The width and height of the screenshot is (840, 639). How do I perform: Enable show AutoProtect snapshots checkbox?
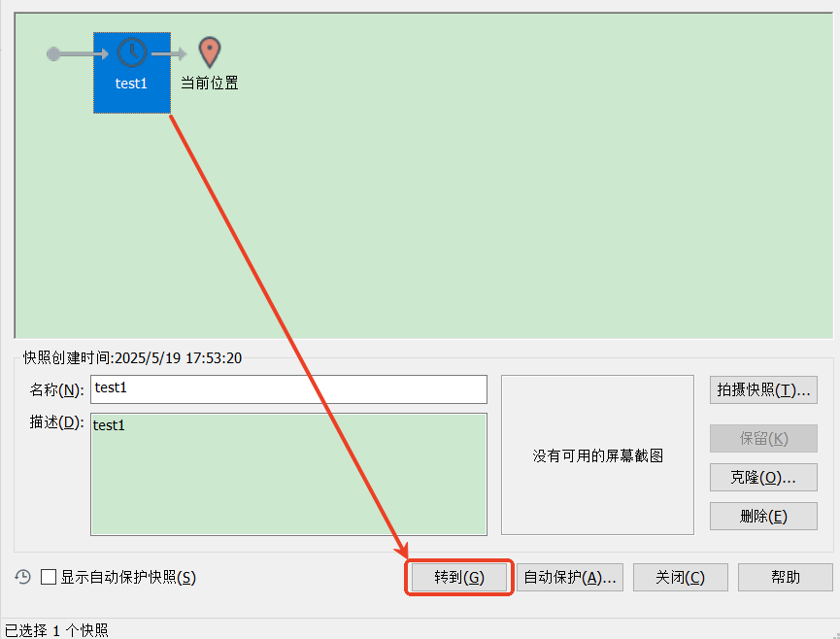point(49,577)
